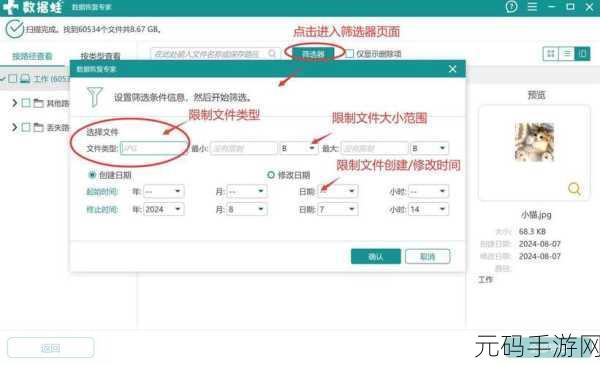This screenshot has width=600, height=365.
Task: Switch to 按类型查看 tab
Action: click(x=100, y=56)
